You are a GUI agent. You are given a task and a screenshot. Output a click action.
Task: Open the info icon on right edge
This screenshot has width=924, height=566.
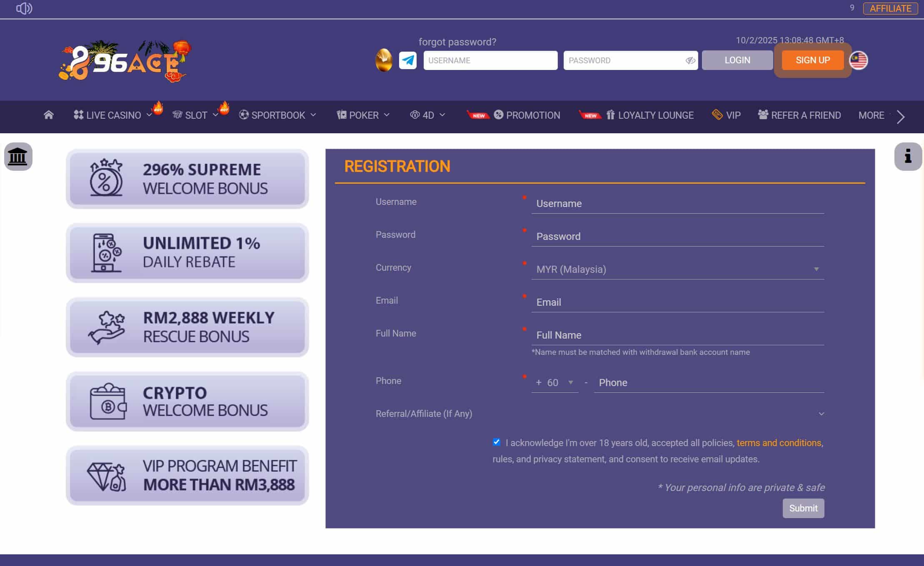pyautogui.click(x=908, y=157)
